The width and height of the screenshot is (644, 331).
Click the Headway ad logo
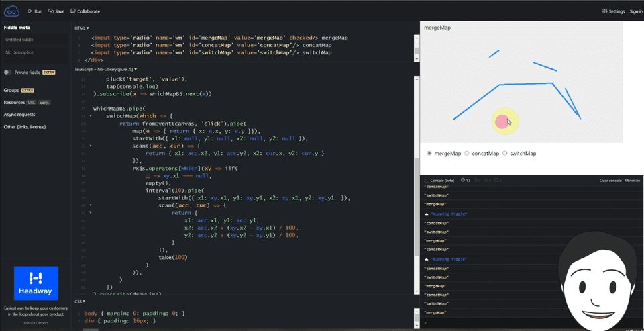(36, 283)
